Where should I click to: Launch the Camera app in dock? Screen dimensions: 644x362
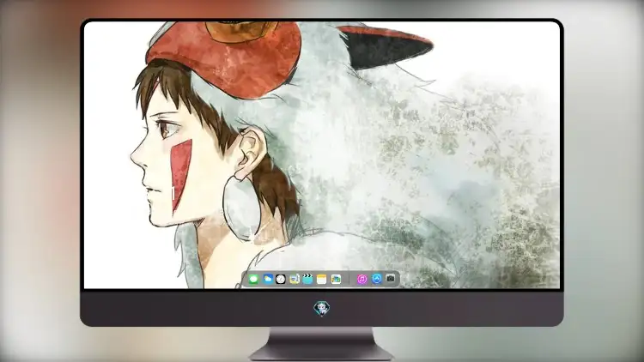(391, 279)
